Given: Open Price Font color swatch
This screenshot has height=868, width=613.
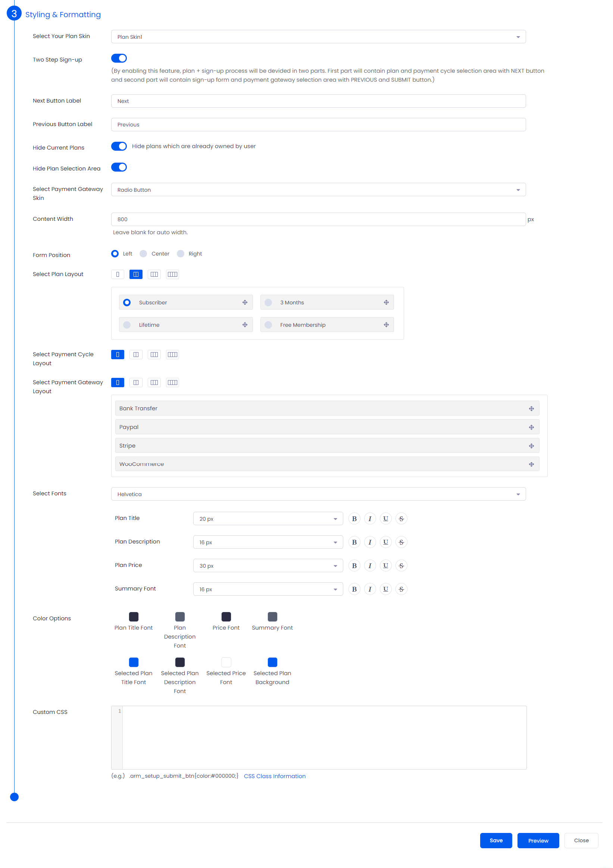Looking at the screenshot, I should pyautogui.click(x=226, y=617).
